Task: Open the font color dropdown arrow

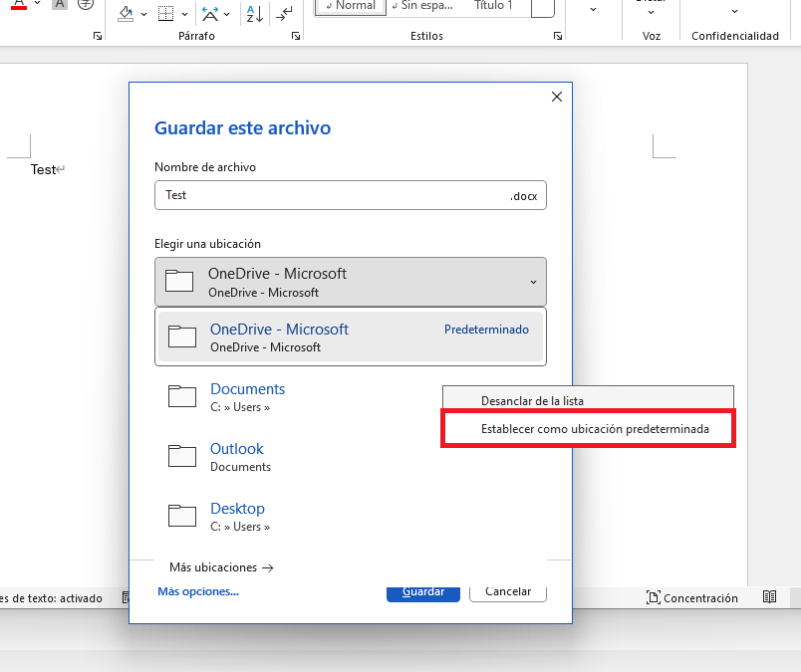Action: coord(37,4)
